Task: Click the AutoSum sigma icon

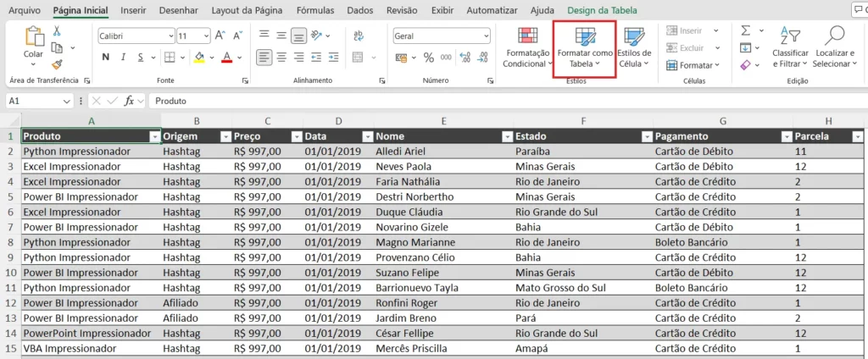Action: pyautogui.click(x=746, y=31)
